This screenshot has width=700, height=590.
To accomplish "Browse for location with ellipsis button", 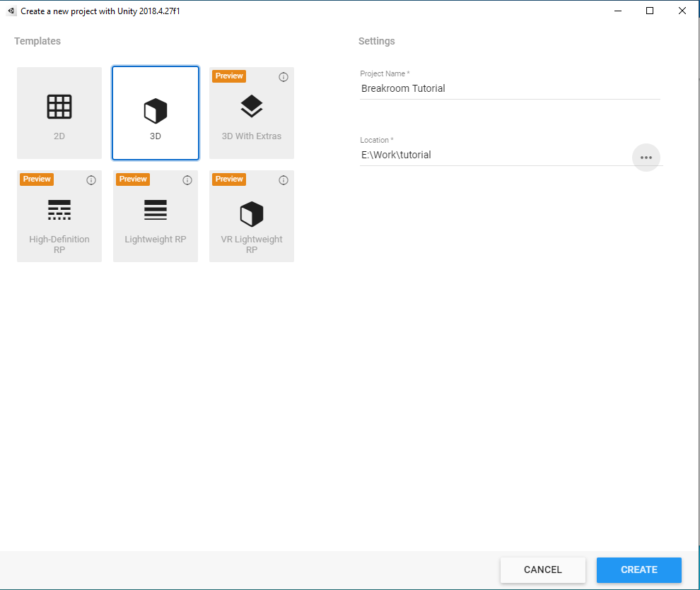I will [646, 158].
